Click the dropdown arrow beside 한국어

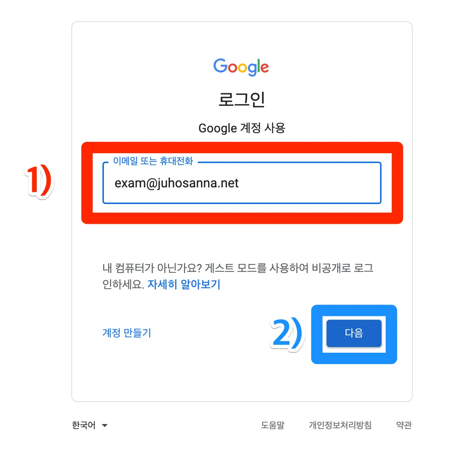[x=105, y=426]
